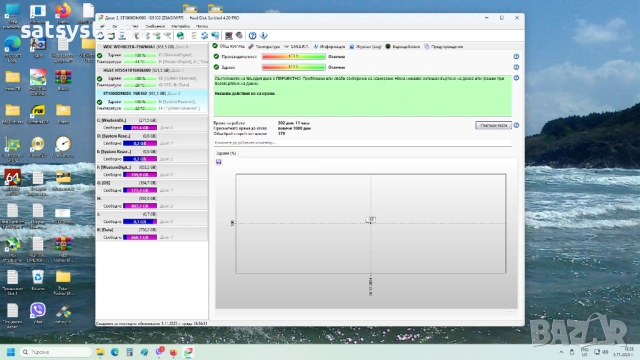Select the HGST HTS541010 disk entry
The image size is (640, 360).
click(152, 78)
